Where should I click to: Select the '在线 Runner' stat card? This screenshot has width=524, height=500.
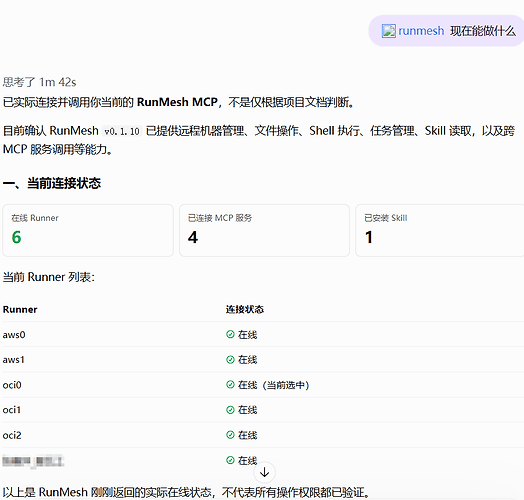click(x=88, y=230)
